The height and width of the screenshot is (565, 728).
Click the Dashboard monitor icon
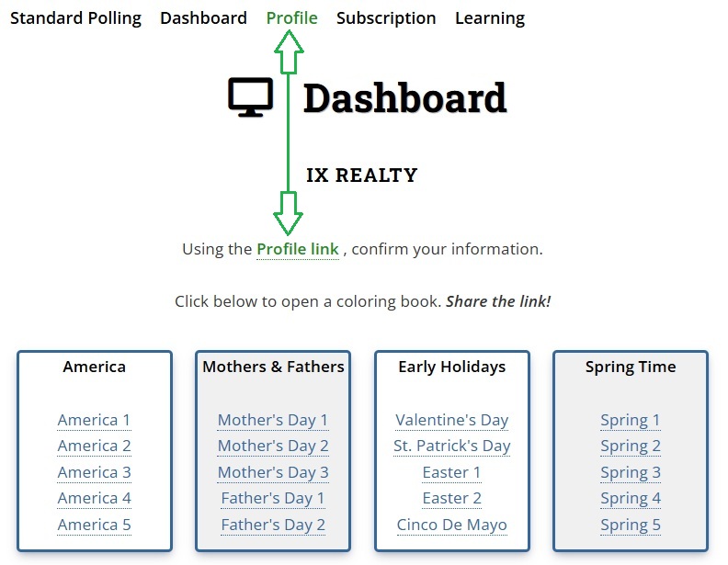[x=250, y=97]
